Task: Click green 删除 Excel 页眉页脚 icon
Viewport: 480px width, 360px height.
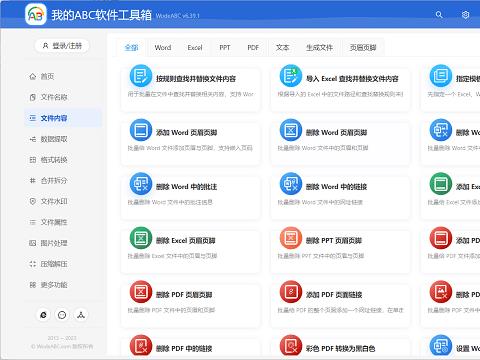Action: (x=141, y=238)
